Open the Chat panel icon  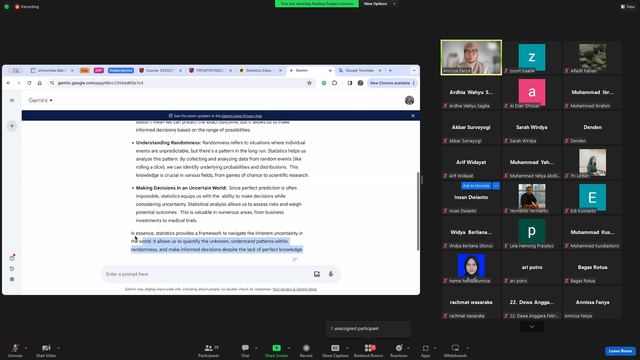(245, 351)
